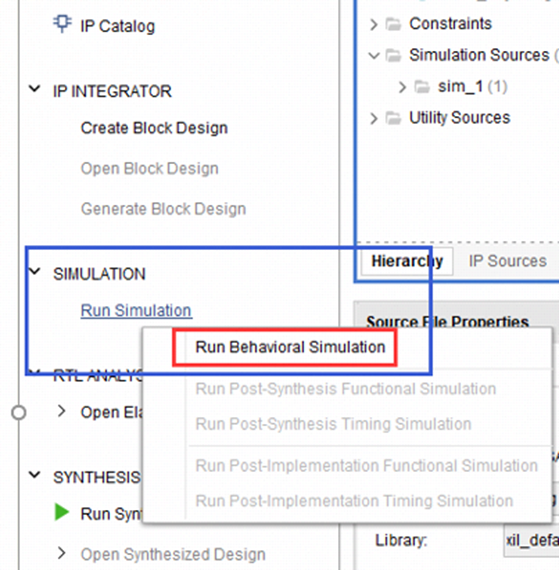Expand Open Synthesized Design item
The width and height of the screenshot is (559, 570).
point(62,553)
